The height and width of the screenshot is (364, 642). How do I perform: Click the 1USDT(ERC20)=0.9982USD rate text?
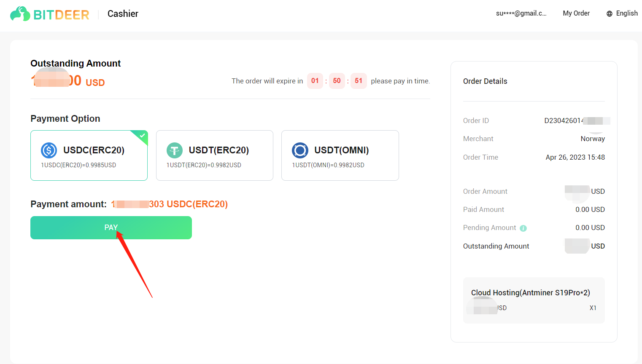pos(204,165)
